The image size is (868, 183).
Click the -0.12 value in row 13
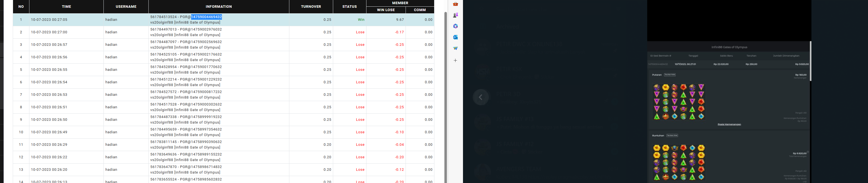point(399,169)
